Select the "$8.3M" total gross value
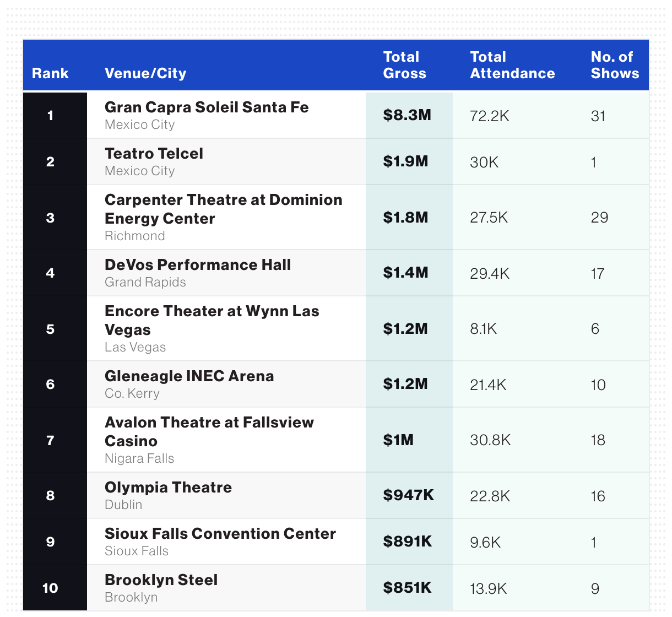Image resolution: width=672 pixels, height=617 pixels. [407, 115]
